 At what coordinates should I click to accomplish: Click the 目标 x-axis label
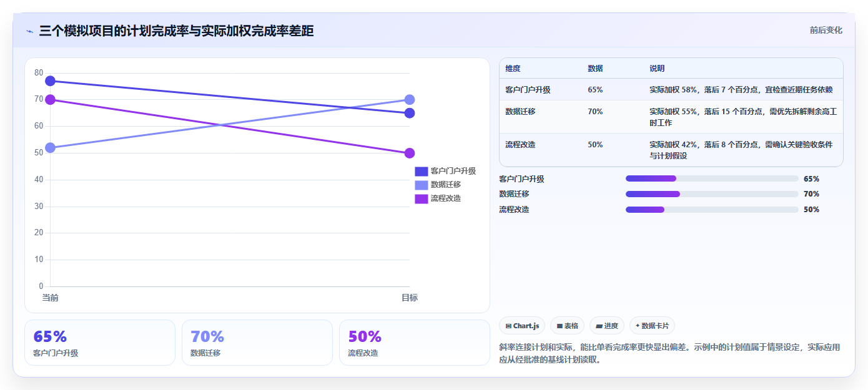pyautogui.click(x=410, y=298)
